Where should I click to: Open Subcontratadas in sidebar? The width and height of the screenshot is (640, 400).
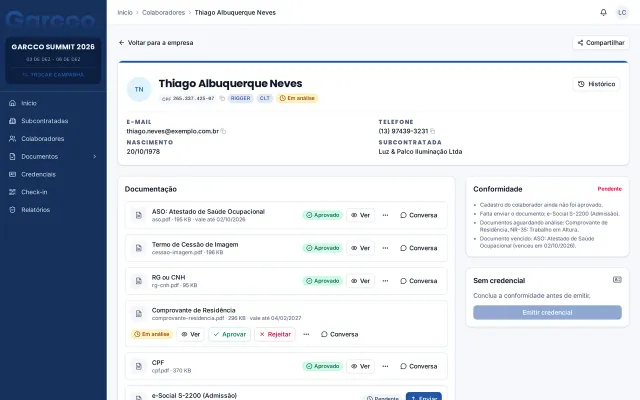tap(53, 121)
